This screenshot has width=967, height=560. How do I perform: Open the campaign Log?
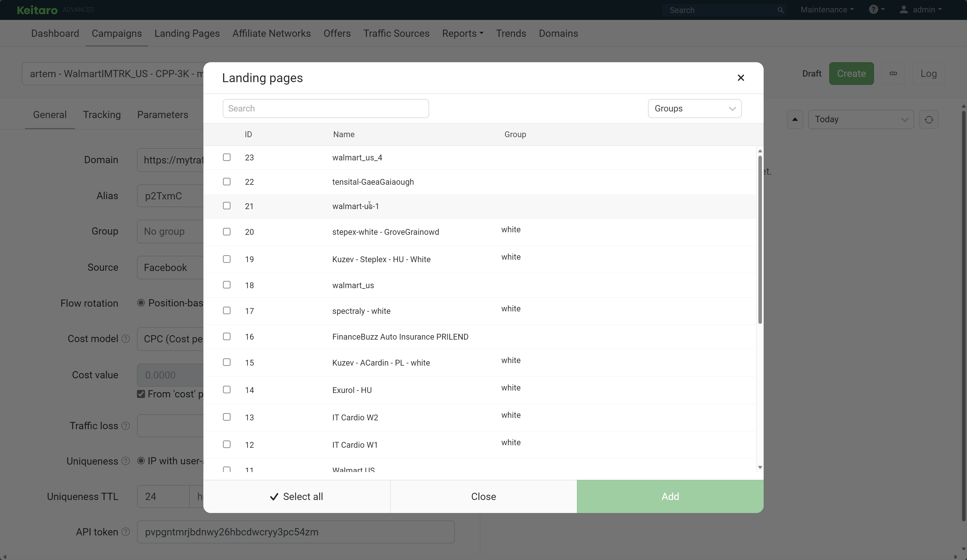point(928,73)
